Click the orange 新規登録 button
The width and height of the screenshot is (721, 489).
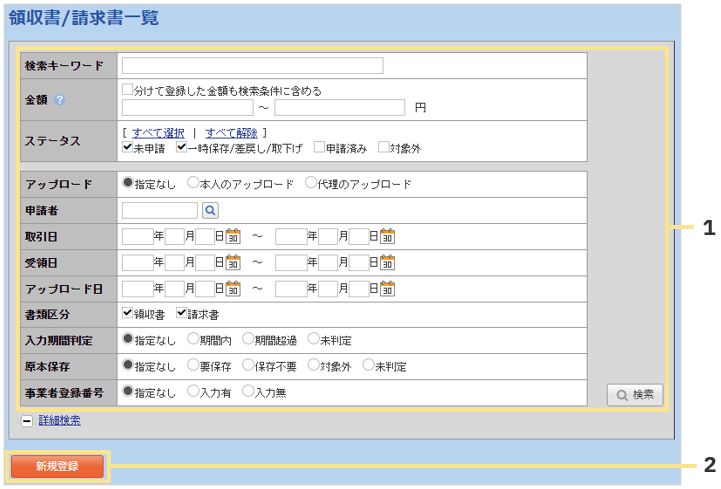[x=57, y=466]
